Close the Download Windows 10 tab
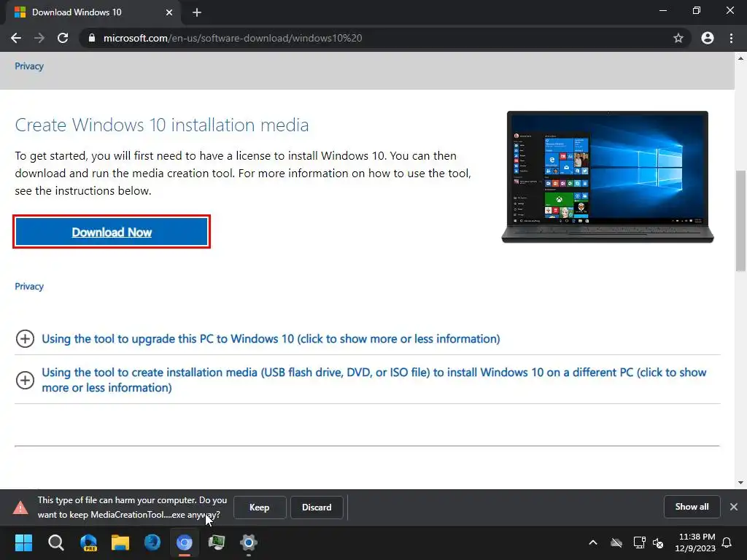 (169, 12)
